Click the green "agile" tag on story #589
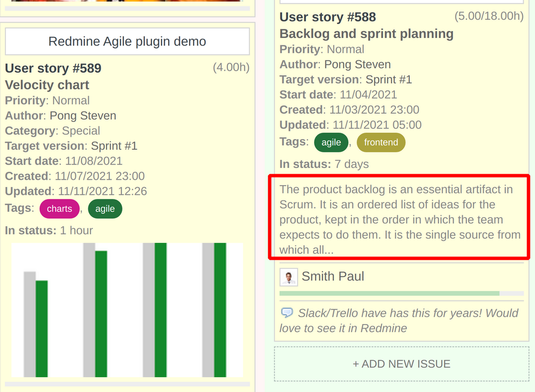This screenshot has width=535, height=392. click(x=105, y=209)
